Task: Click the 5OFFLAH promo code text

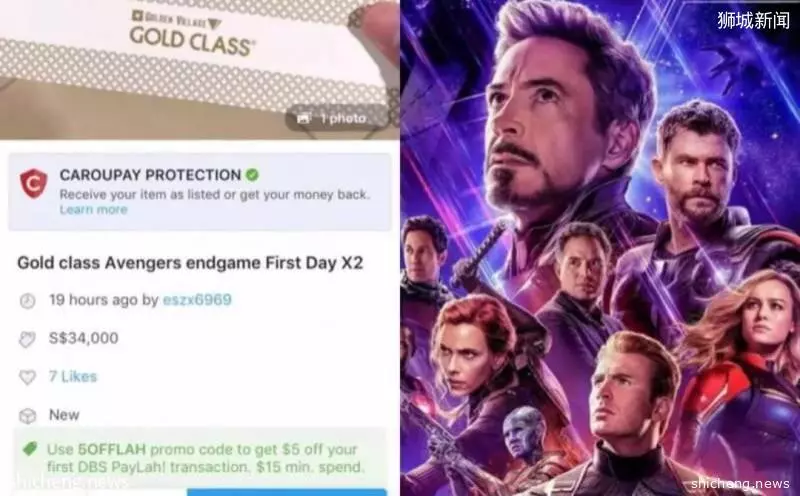Action: pyautogui.click(x=112, y=450)
